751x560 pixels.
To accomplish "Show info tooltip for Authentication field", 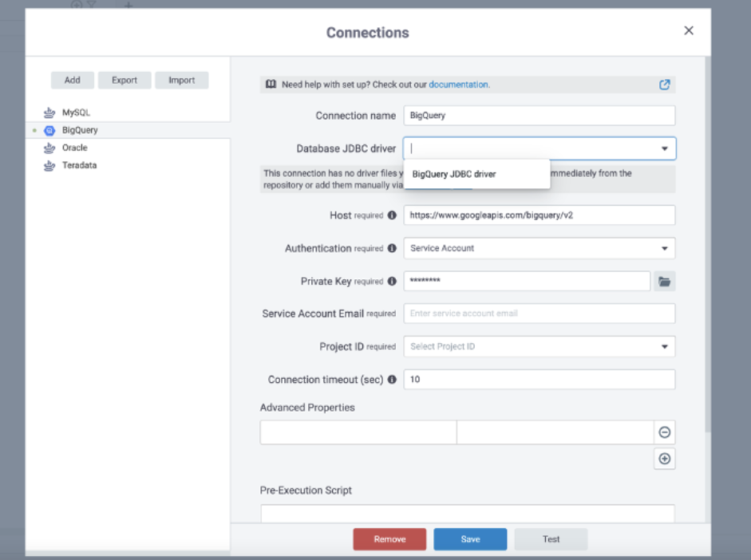I will point(392,248).
